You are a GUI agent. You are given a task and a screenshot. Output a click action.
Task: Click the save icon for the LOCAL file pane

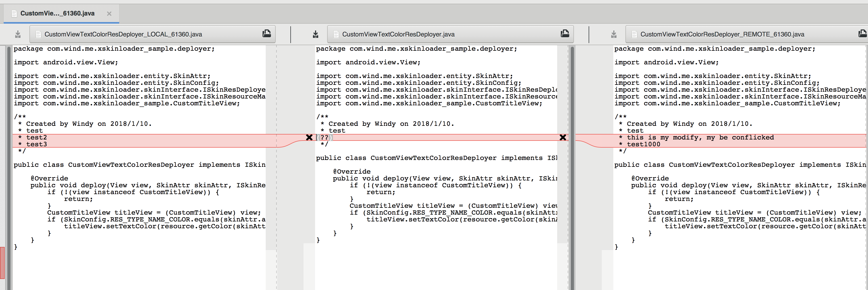18,34
